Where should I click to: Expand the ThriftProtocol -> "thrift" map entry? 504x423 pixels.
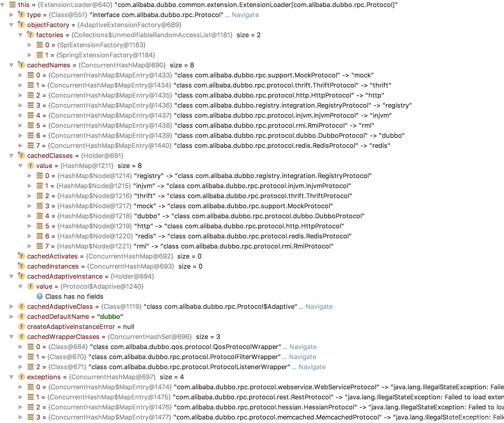coord(21,85)
